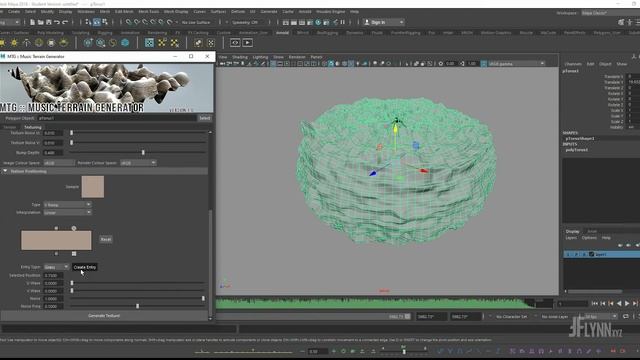Open the Image Colour Space dropdown

(x=59, y=163)
